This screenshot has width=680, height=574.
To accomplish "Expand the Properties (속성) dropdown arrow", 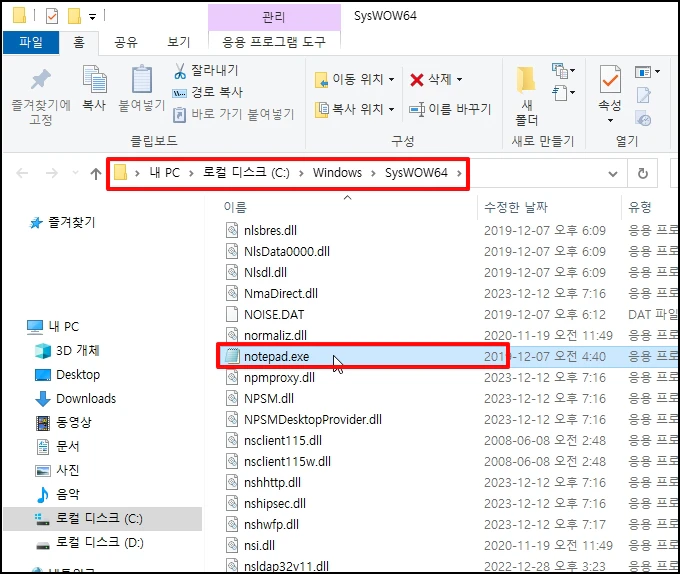I will pyautogui.click(x=610, y=120).
